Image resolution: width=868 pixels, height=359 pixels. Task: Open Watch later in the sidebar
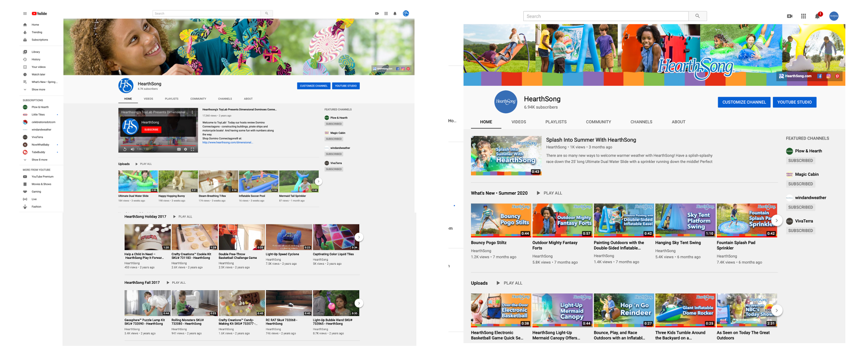[39, 74]
